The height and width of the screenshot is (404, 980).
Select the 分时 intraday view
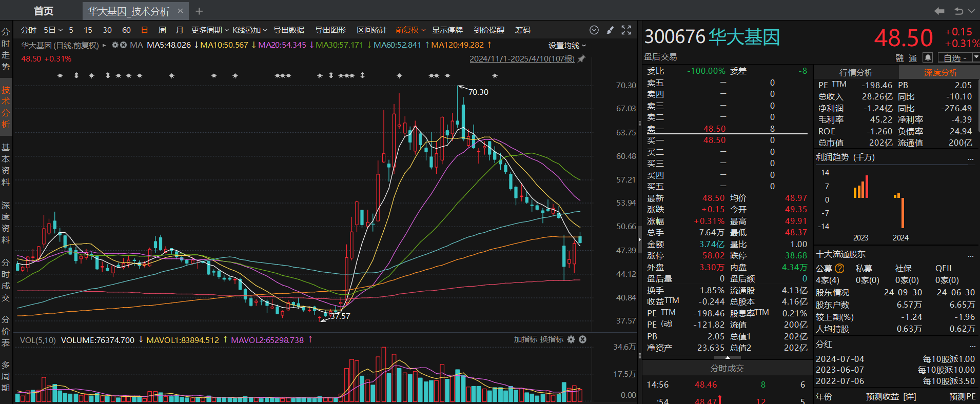pos(28,30)
